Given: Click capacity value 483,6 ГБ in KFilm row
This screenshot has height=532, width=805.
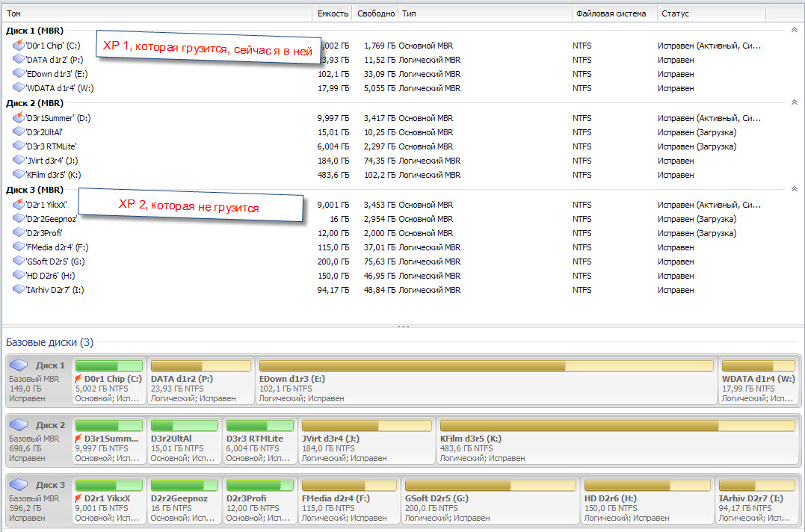Looking at the screenshot, I should (x=333, y=175).
